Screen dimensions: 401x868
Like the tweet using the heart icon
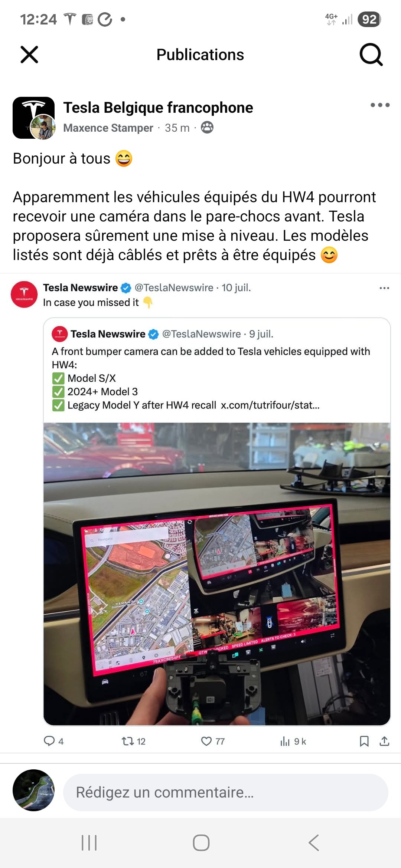[213, 741]
